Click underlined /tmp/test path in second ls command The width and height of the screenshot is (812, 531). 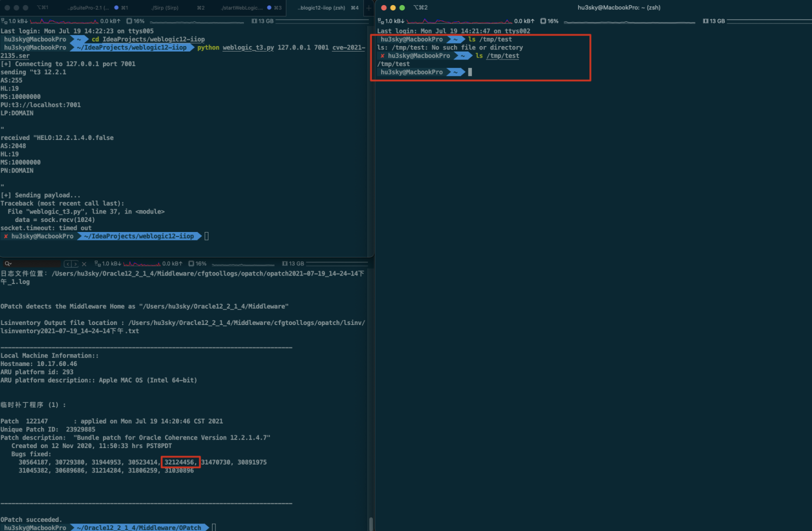(x=502, y=56)
